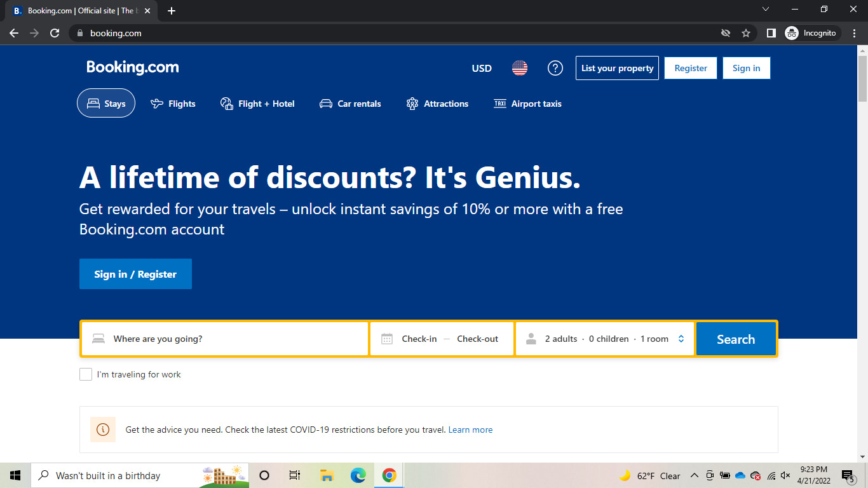Click the COVID-19 info circle icon
The height and width of the screenshot is (488, 868).
103,430
